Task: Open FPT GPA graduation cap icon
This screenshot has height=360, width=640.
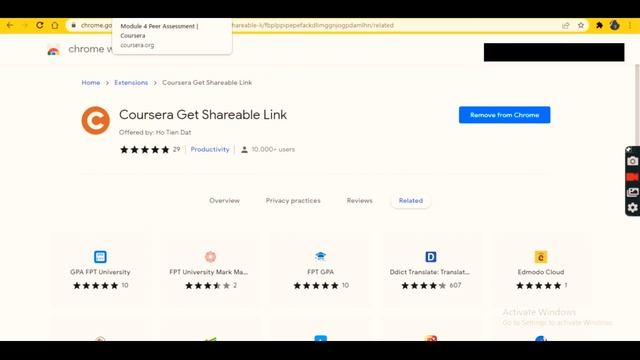Action: point(320,256)
